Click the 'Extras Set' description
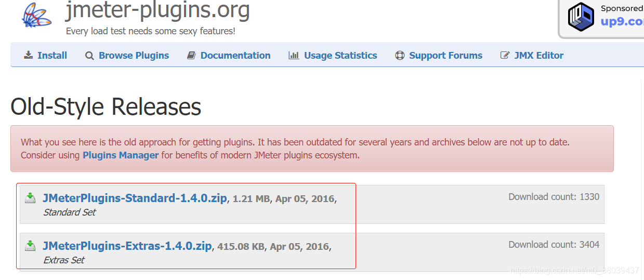The height and width of the screenshot is (280, 644). 63,260
